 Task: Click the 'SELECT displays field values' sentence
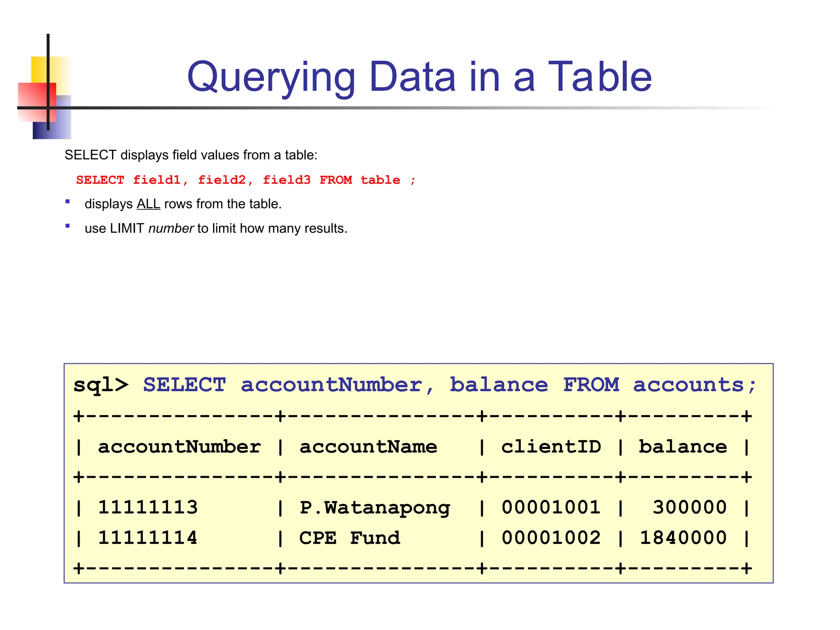191,155
